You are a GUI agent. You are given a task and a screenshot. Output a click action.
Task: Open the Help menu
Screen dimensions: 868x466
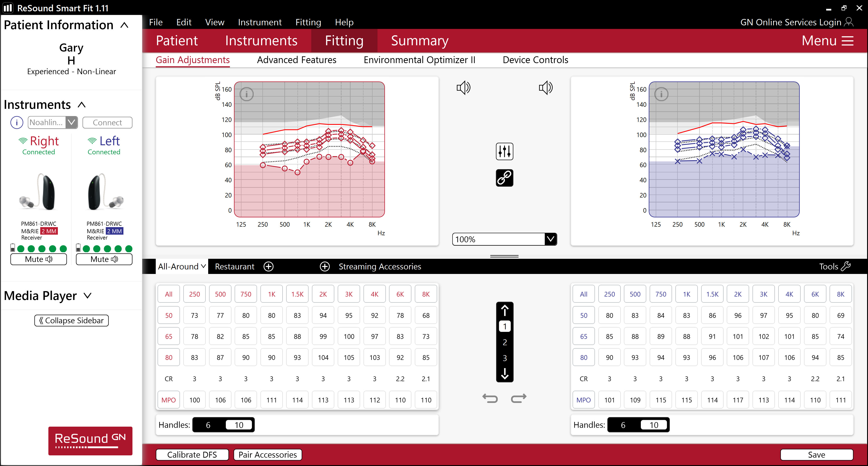tap(344, 22)
